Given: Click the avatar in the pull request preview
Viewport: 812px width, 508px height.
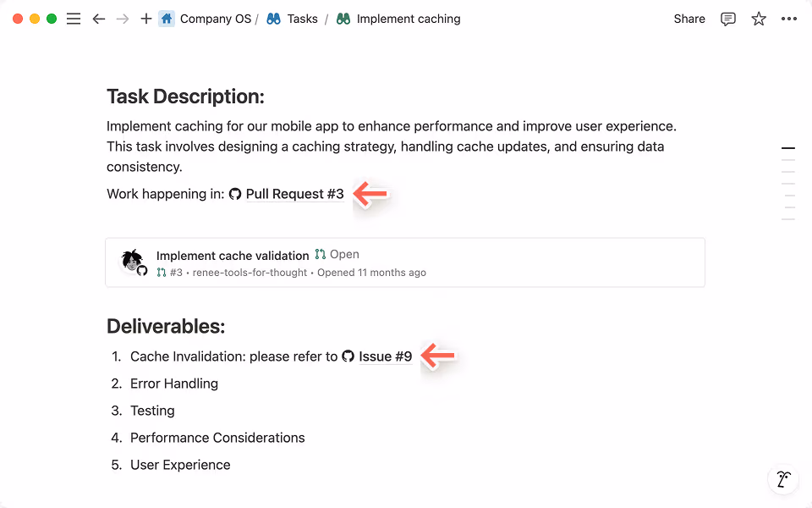Looking at the screenshot, I should pyautogui.click(x=132, y=259).
